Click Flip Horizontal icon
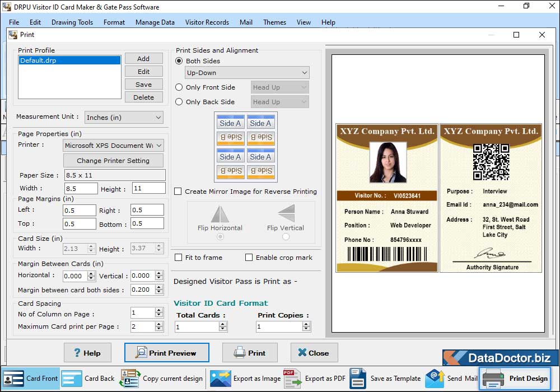560x392 pixels. [x=220, y=214]
